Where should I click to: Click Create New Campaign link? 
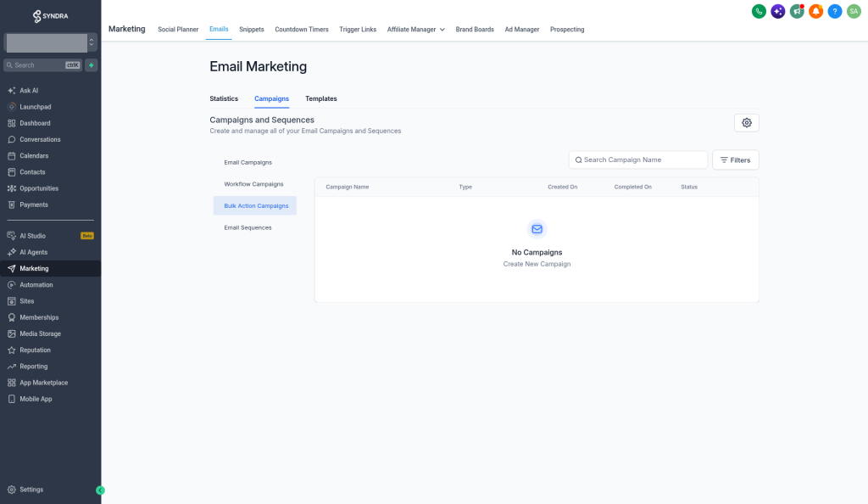pos(537,264)
